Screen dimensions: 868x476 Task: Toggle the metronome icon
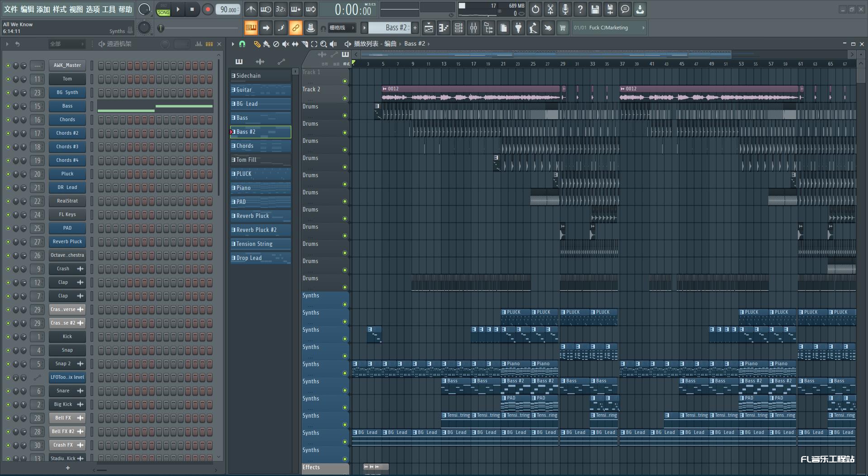click(x=251, y=9)
